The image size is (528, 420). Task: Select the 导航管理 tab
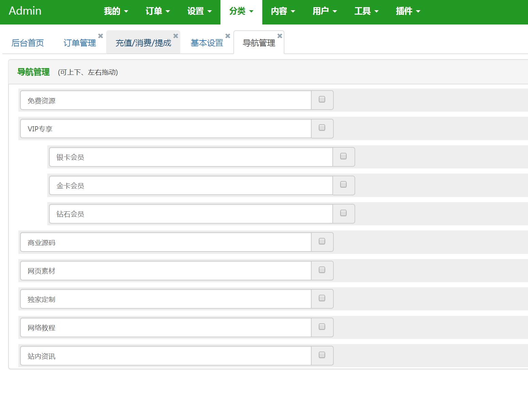click(x=259, y=43)
